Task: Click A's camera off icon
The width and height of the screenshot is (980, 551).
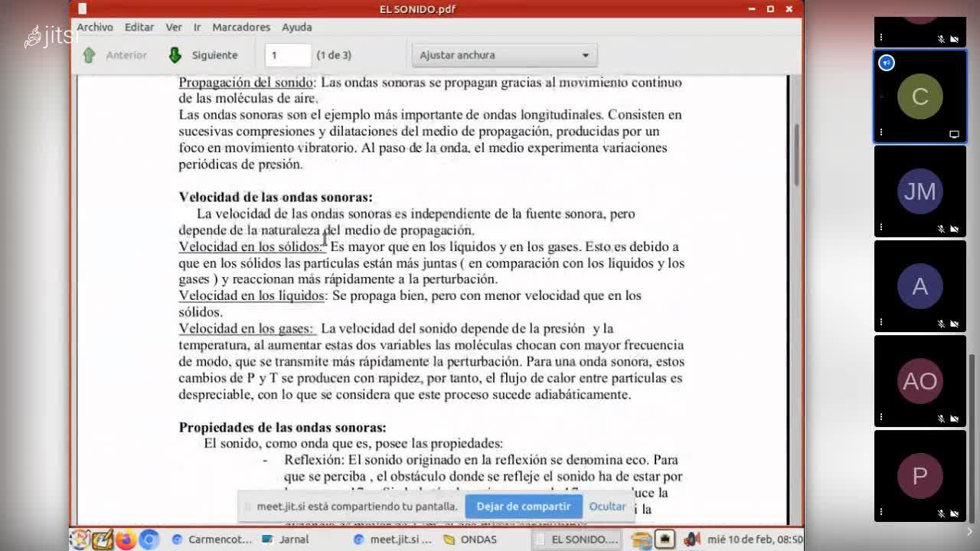Action: pyautogui.click(x=955, y=324)
